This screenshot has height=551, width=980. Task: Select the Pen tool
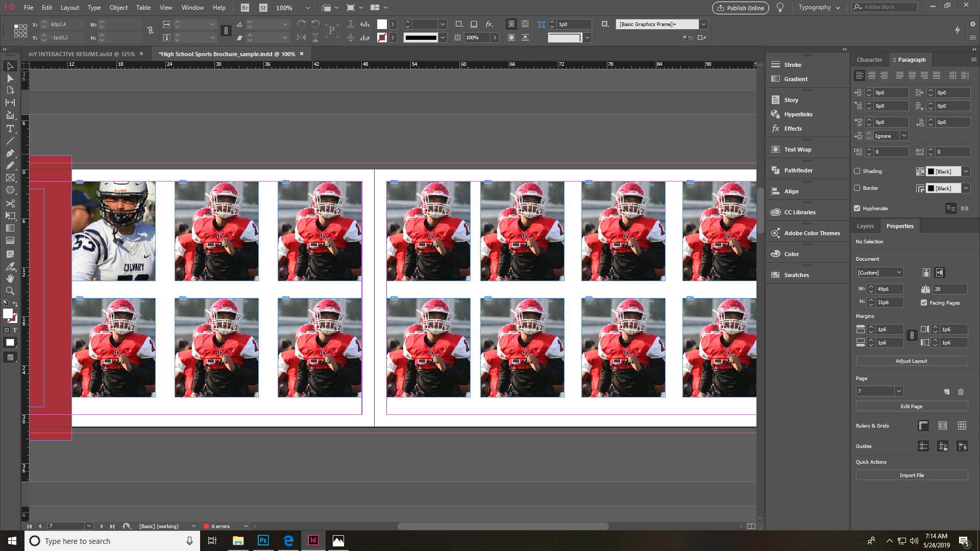click(x=10, y=153)
